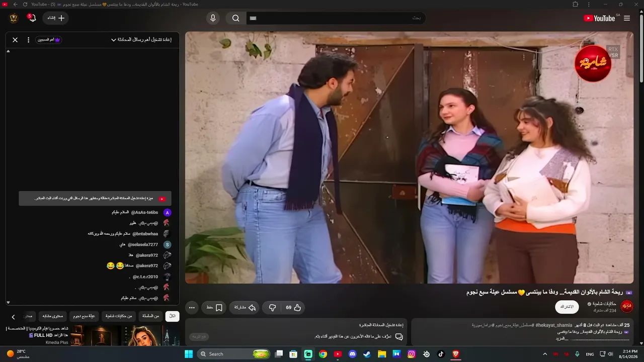This screenshot has height=362, width=644.
Task: Select the الكل filter chip
Action: [x=172, y=316]
